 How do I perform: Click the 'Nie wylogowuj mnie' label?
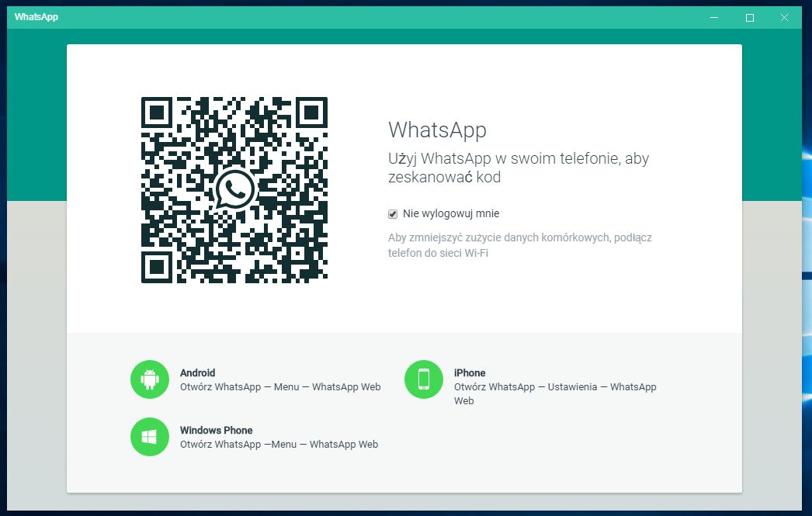[451, 213]
